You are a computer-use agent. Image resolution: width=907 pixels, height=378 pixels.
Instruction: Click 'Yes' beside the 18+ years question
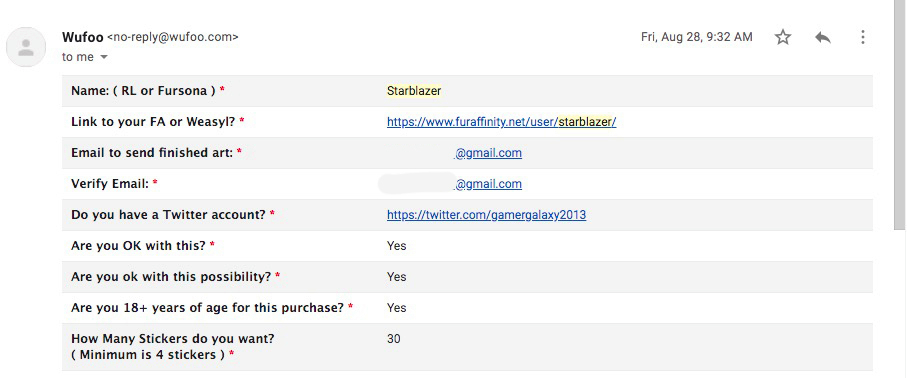(397, 308)
